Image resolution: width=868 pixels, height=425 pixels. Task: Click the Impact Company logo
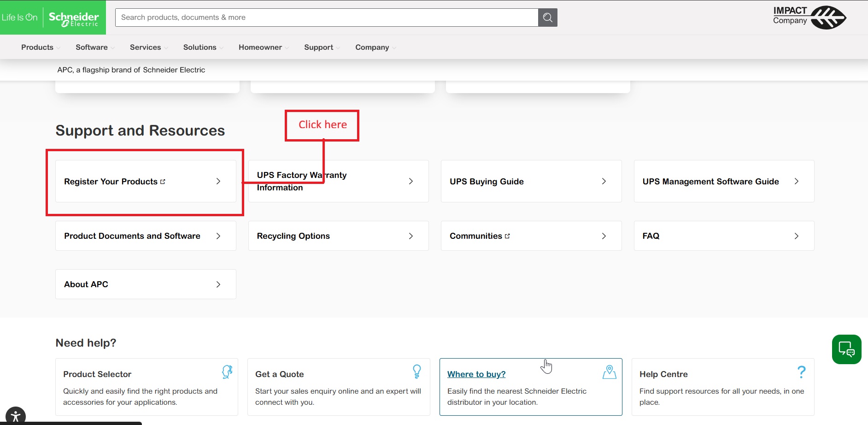point(809,18)
